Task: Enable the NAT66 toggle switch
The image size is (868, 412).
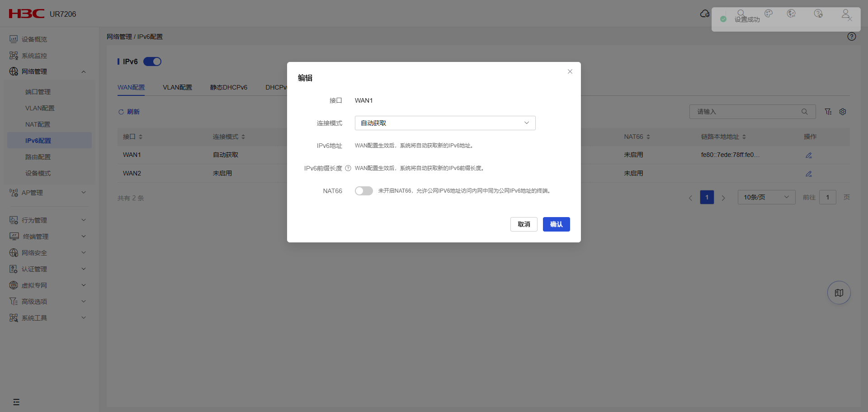Action: tap(363, 191)
